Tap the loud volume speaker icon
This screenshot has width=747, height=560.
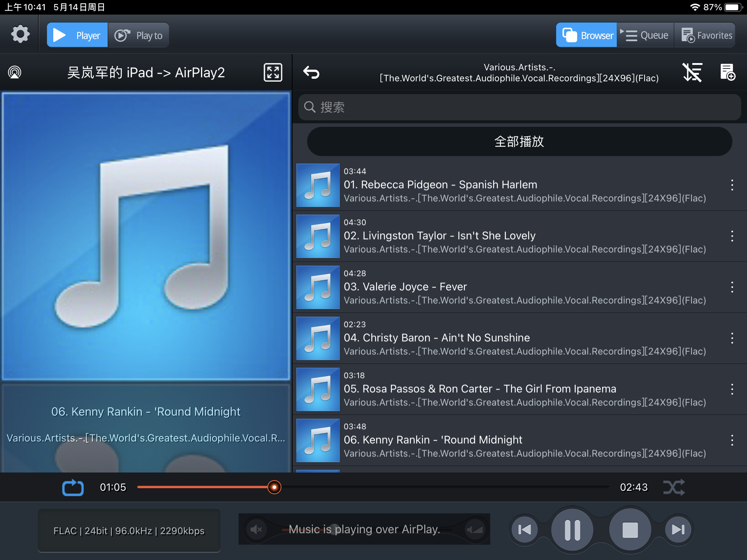(475, 529)
